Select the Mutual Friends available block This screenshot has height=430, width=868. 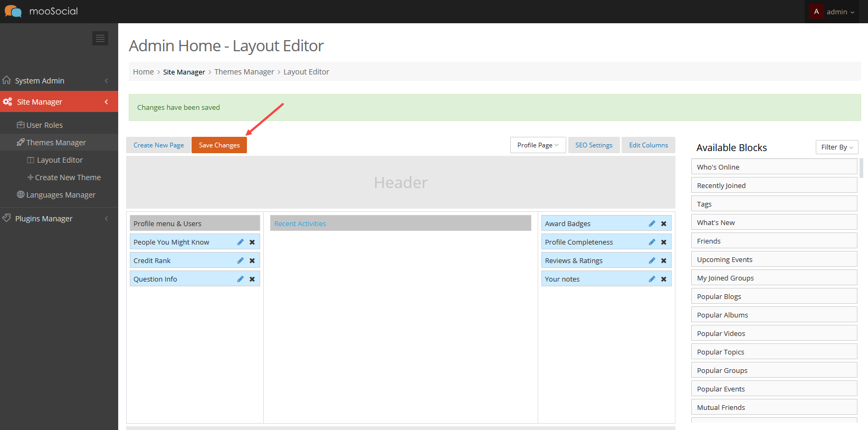774,407
